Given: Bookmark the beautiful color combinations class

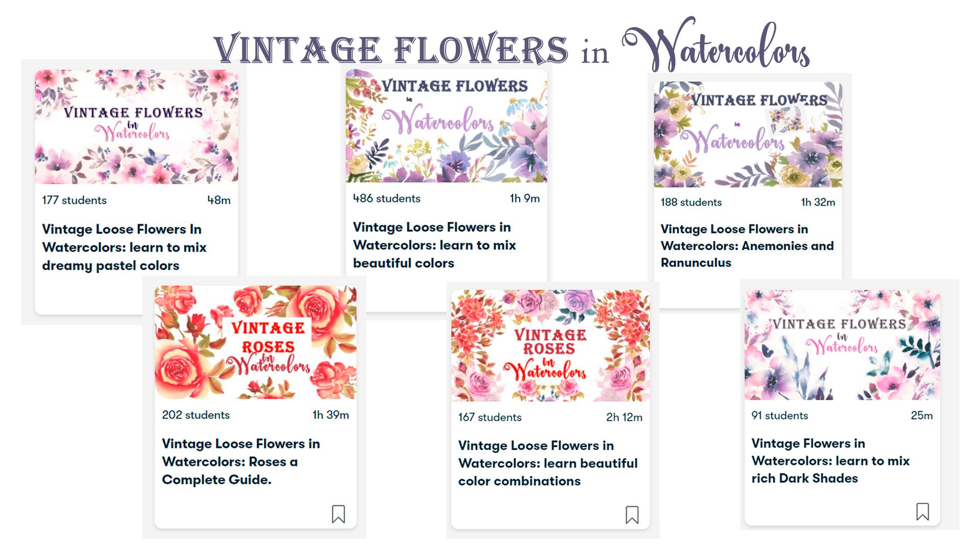Looking at the screenshot, I should [x=632, y=515].
